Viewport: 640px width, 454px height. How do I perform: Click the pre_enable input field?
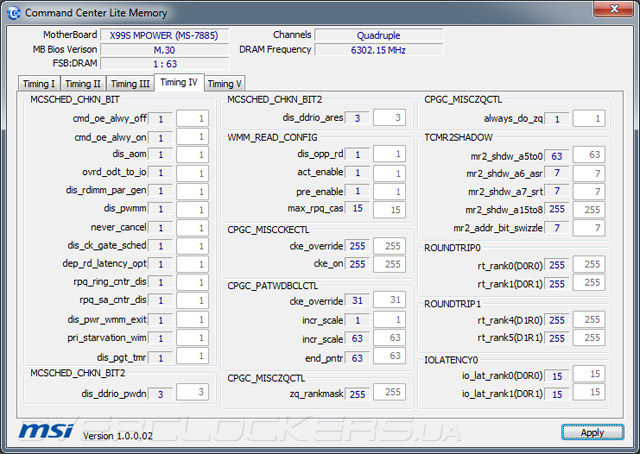pos(389,191)
